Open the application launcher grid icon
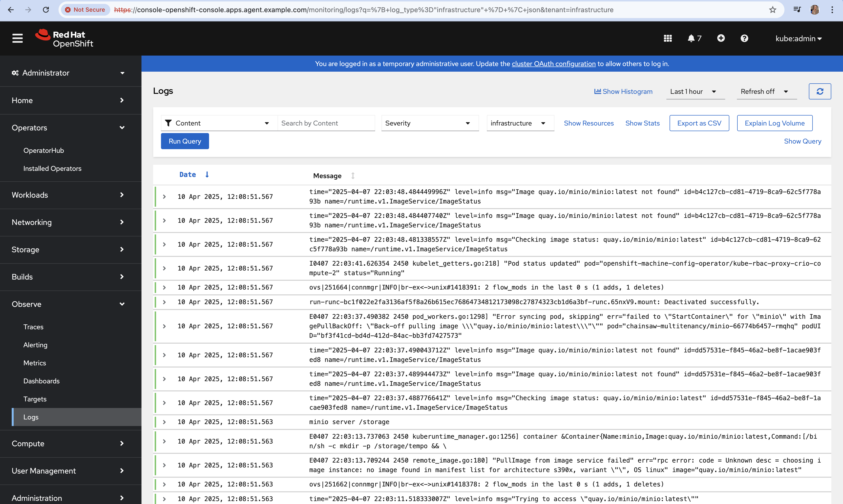Screen dimensions: 843x504 [668, 38]
